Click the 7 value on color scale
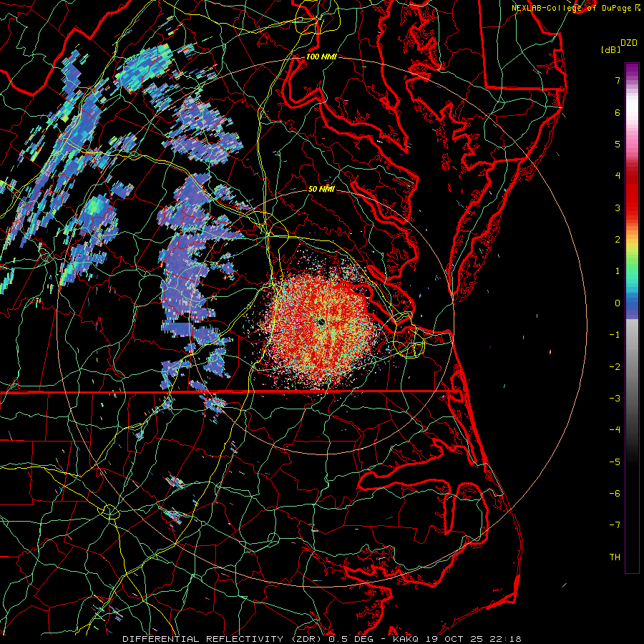The image size is (644, 644). pyautogui.click(x=618, y=80)
